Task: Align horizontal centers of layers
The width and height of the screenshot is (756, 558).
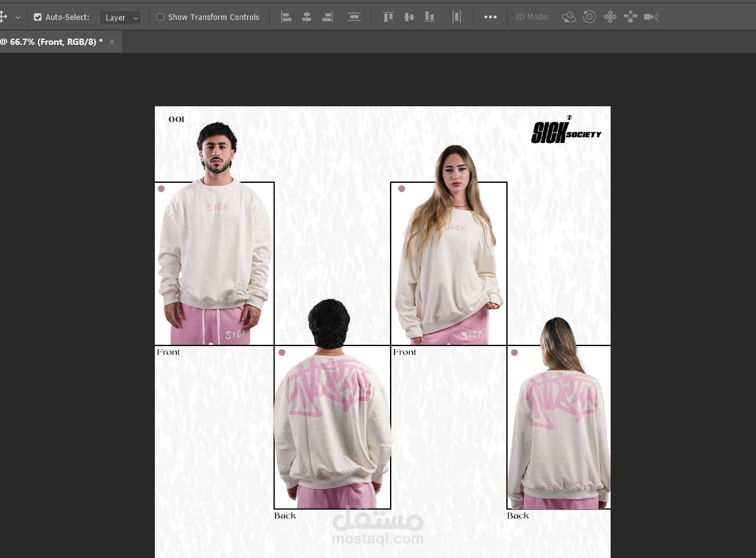Action: point(307,17)
